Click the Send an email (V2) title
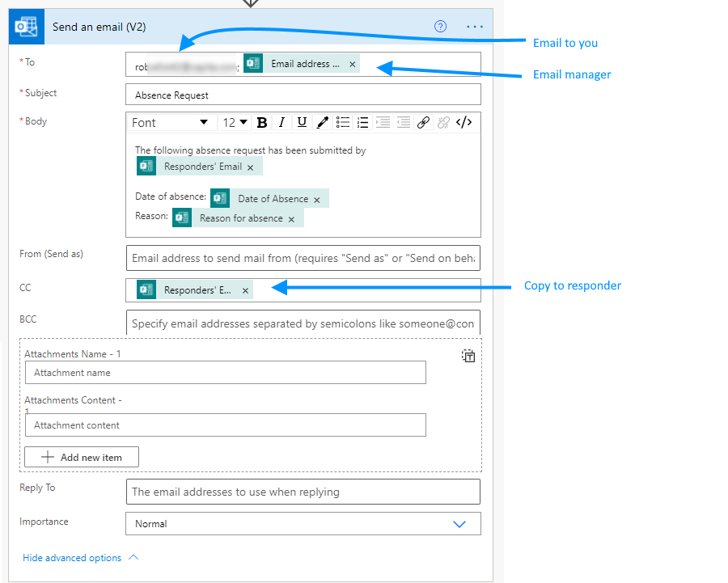Viewport: 728px width, 583px height. click(99, 27)
